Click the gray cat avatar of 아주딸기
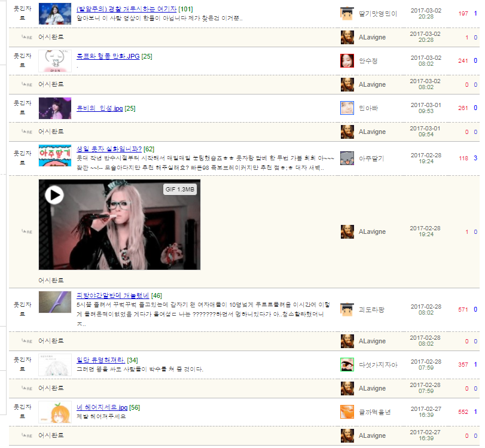The image size is (485, 448). (347, 158)
